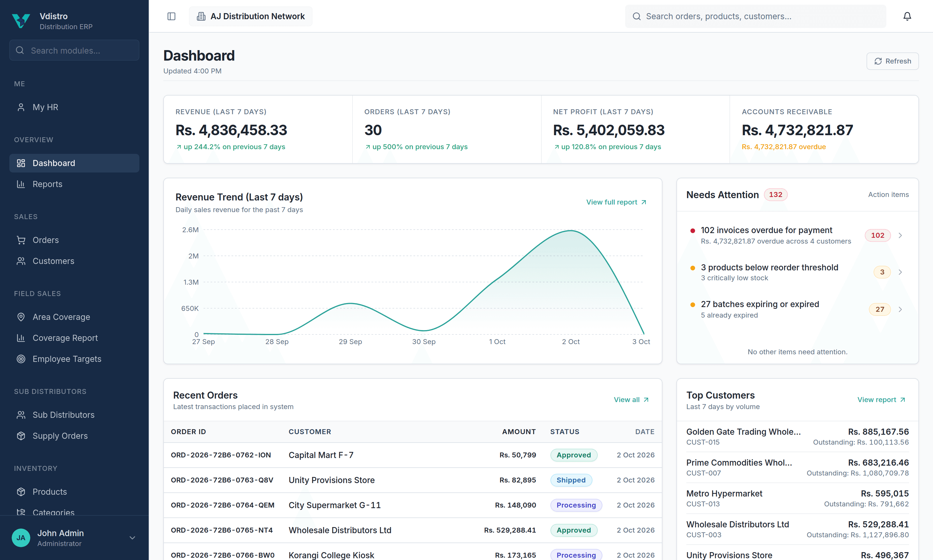Viewport: 933px width, 560px height.
Task: Open the AJ Distribution Network selector
Action: 251,16
